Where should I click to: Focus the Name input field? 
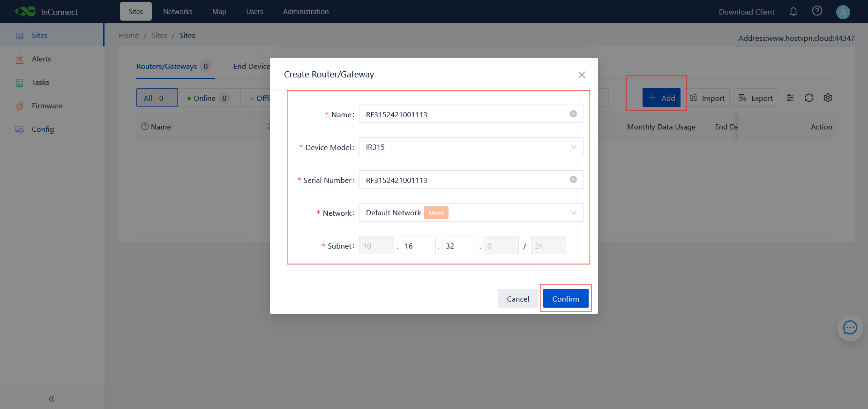click(471, 114)
